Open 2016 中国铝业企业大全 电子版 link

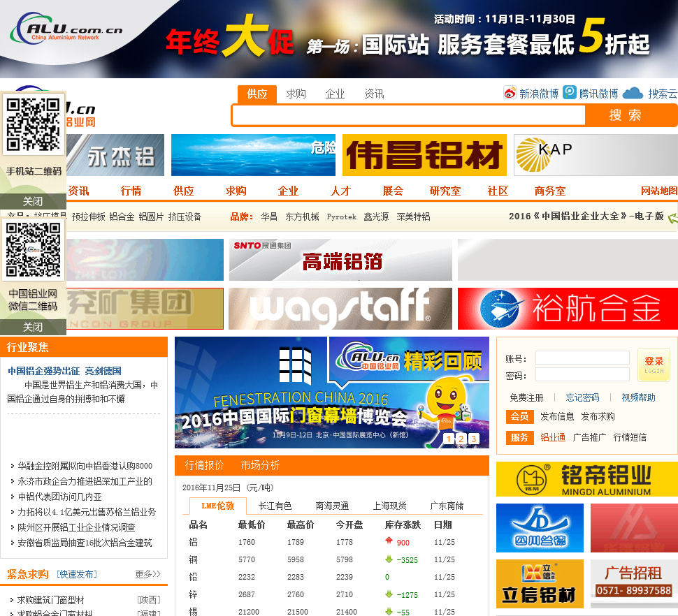point(586,216)
